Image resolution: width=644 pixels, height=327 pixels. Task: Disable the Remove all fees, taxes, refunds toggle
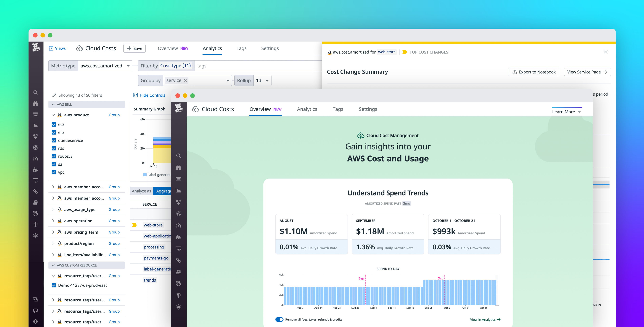point(279,319)
